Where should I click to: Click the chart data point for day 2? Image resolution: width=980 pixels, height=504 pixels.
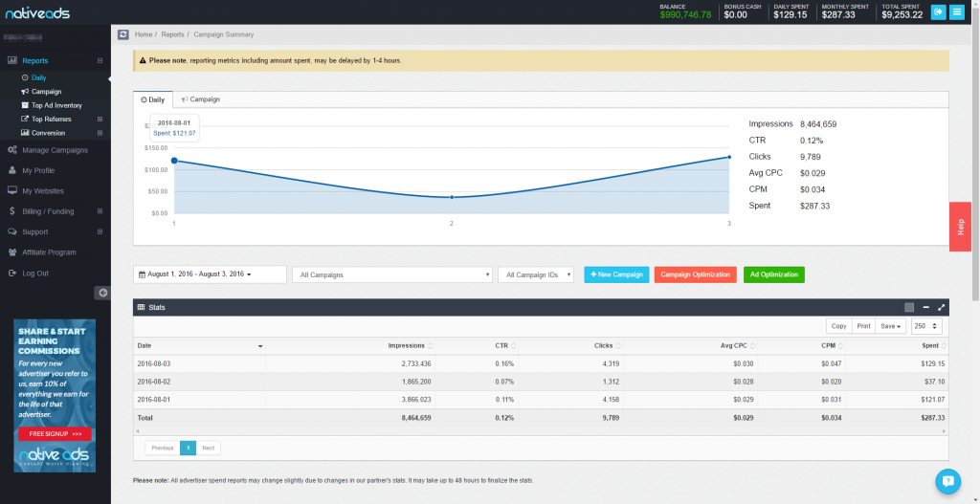pyautogui.click(x=452, y=197)
